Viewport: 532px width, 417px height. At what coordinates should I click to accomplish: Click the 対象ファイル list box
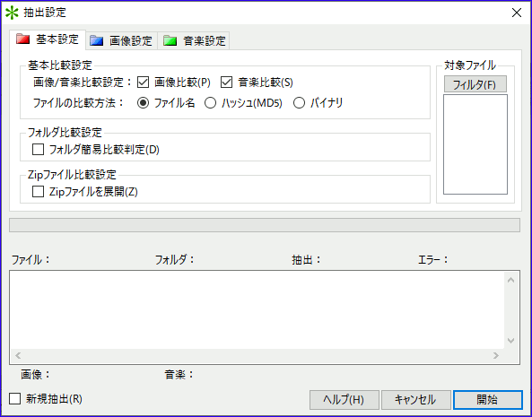point(475,144)
